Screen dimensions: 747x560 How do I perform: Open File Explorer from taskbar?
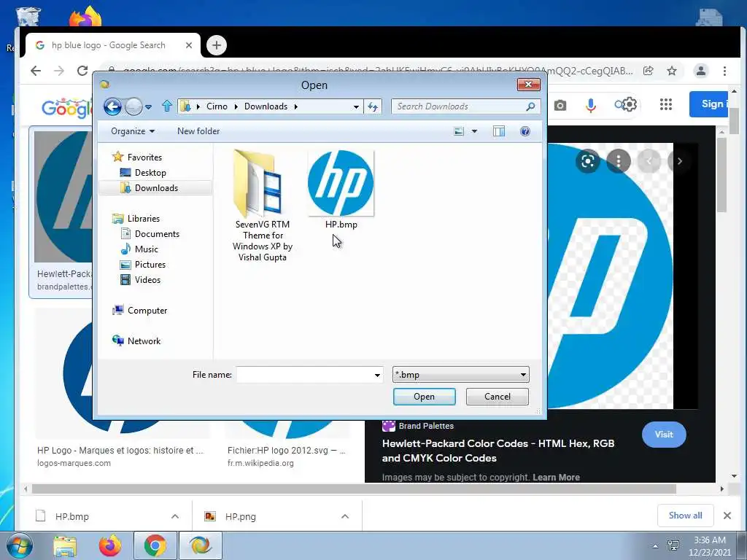click(65, 545)
